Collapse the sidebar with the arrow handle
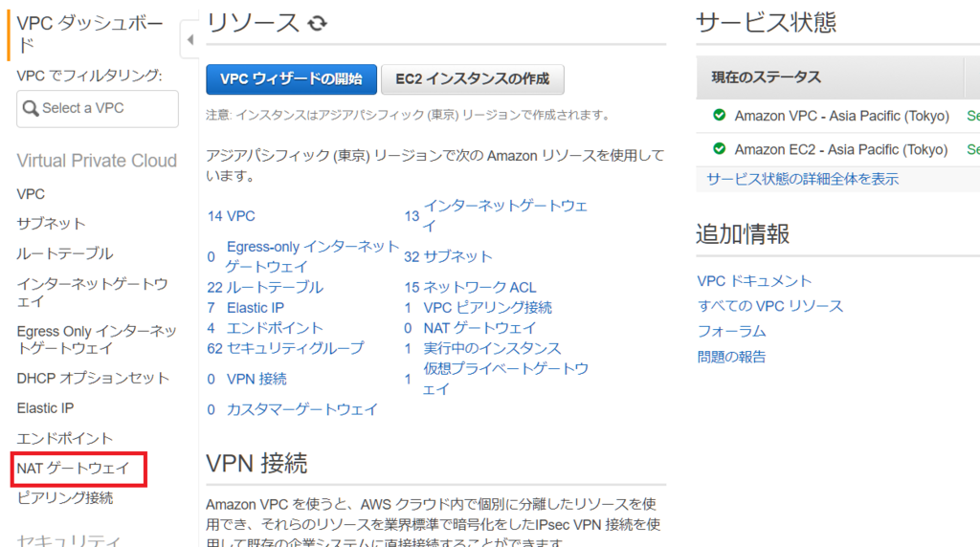980x547 pixels. point(190,39)
